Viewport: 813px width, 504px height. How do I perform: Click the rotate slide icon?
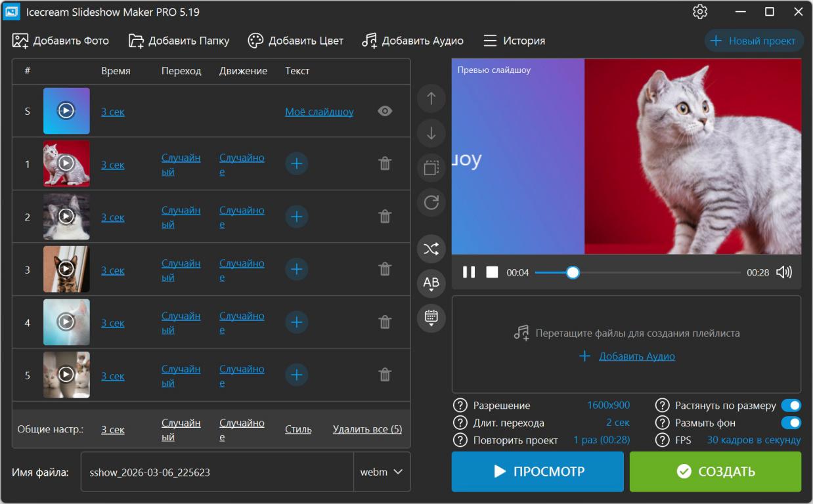[431, 203]
